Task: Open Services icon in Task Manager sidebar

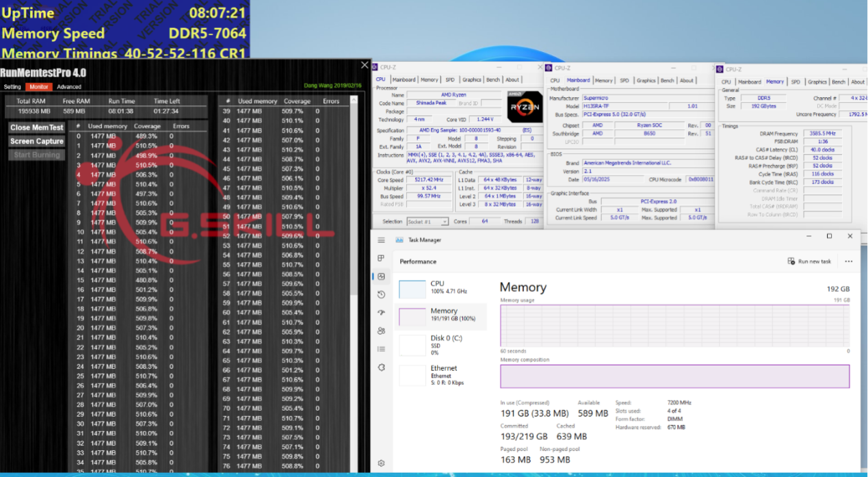Action: point(381,368)
